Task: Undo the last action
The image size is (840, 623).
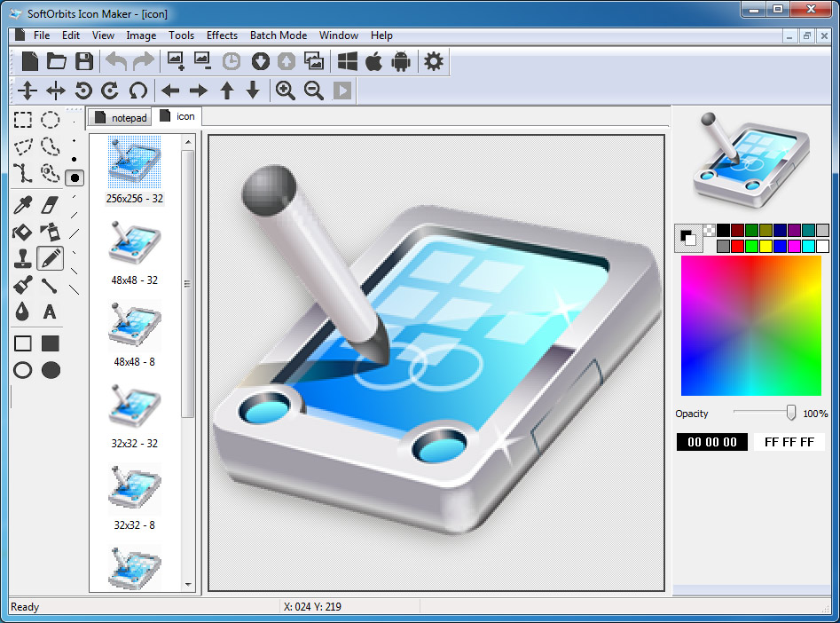Action: click(x=115, y=60)
